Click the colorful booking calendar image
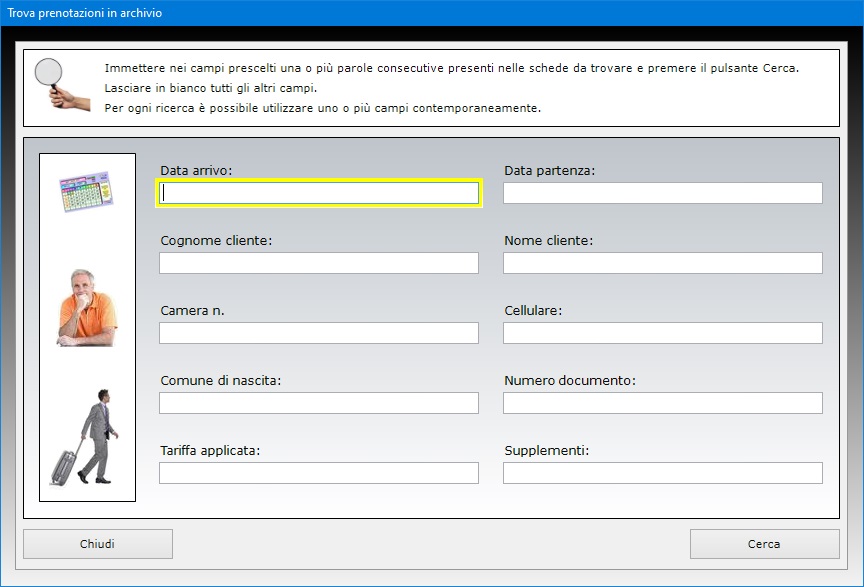The image size is (864, 587). pos(86,191)
